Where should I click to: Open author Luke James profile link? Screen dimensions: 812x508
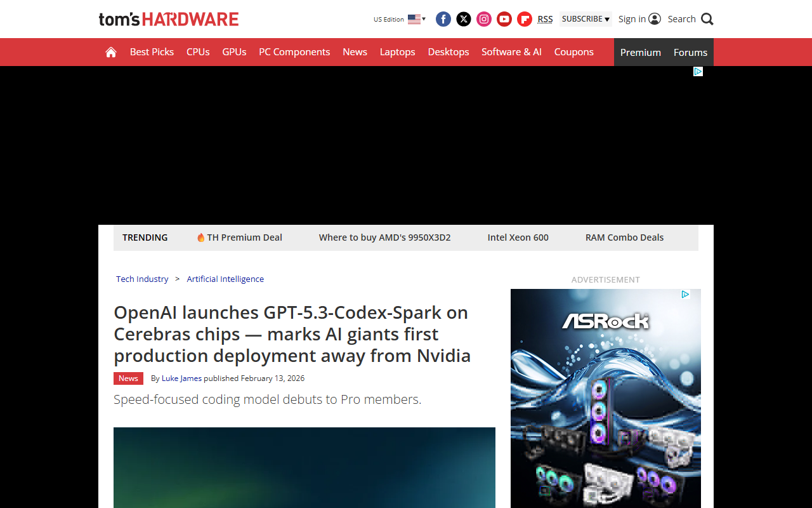181,378
